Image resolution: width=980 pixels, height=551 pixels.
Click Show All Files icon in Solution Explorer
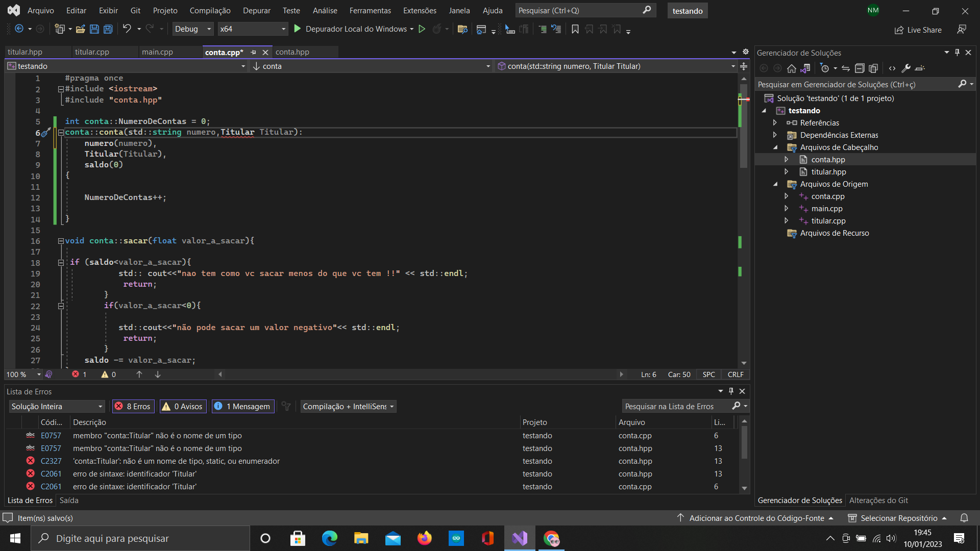[x=873, y=68]
